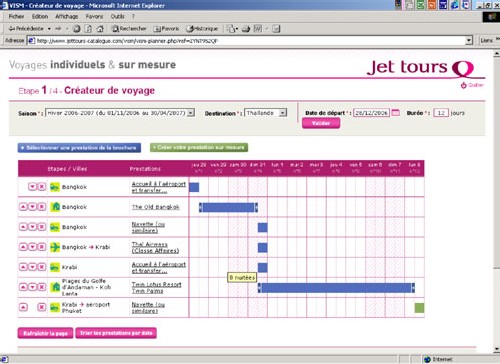Open Thai Airways Classe Affaires link
Viewport: 500px width, 364px height.
click(155, 247)
